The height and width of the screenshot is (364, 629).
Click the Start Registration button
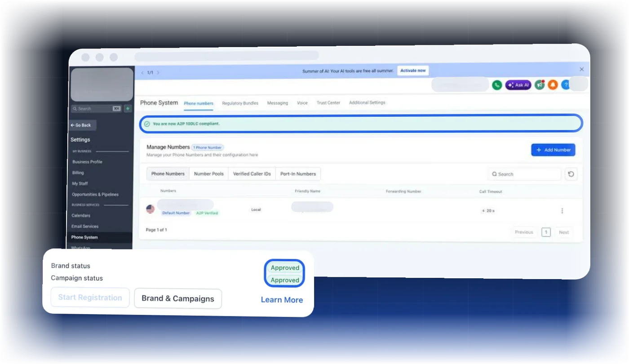tap(90, 298)
